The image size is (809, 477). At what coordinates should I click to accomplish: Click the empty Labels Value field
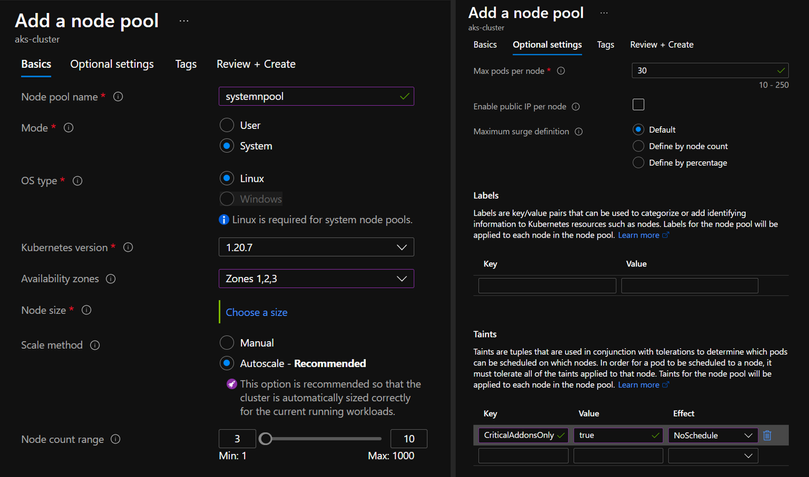(x=690, y=286)
